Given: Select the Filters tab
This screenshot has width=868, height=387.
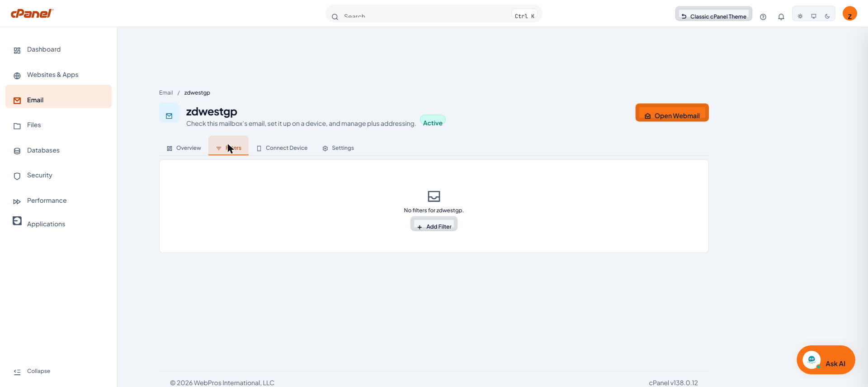Looking at the screenshot, I should pos(228,146).
